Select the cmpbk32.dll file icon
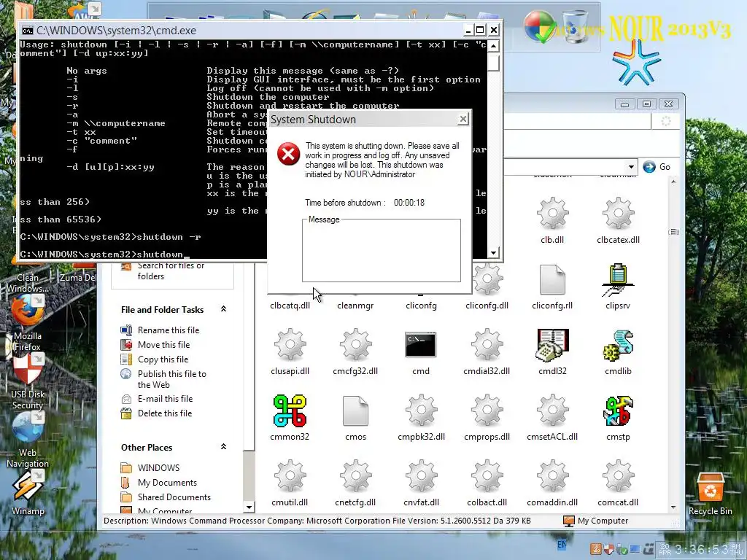The image size is (747, 560). point(421,411)
